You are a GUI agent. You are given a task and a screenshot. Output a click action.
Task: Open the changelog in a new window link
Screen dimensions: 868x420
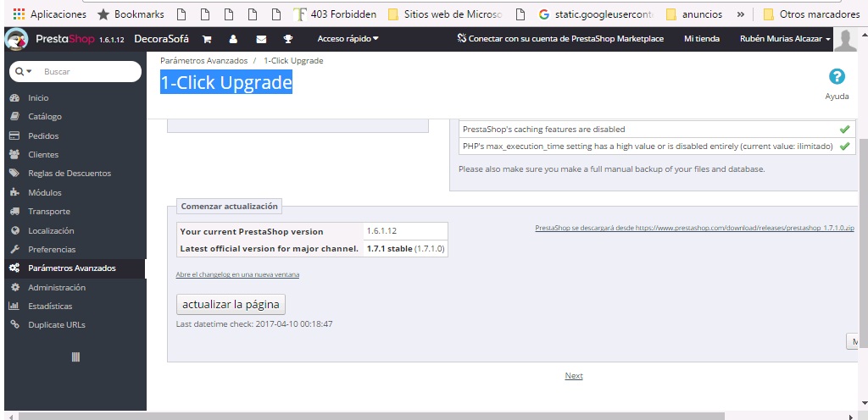pyautogui.click(x=237, y=274)
